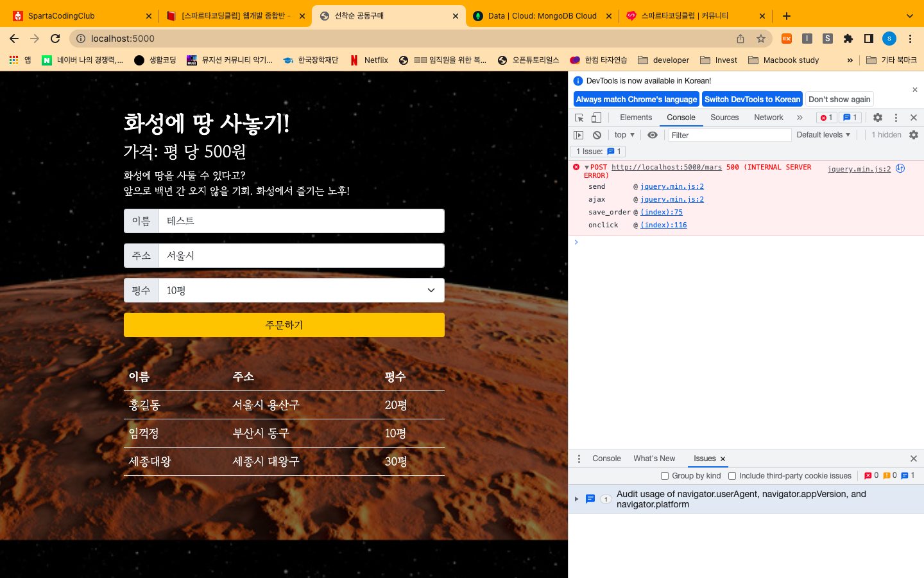Expand the Audit usage of navigator.userAgent issue

click(576, 499)
